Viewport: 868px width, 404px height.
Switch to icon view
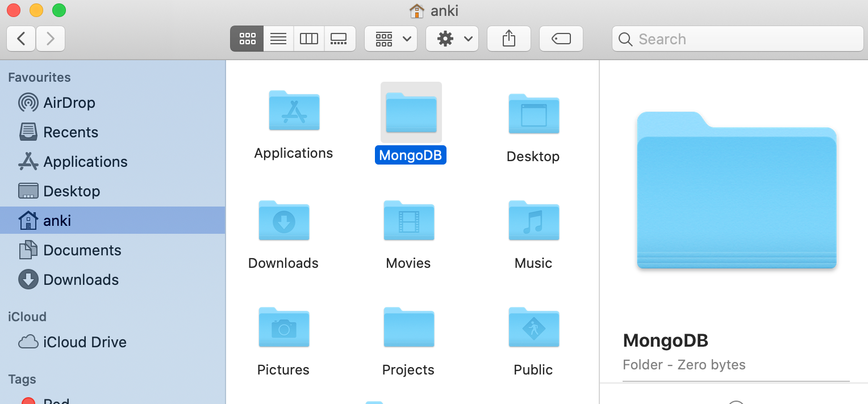(x=247, y=39)
